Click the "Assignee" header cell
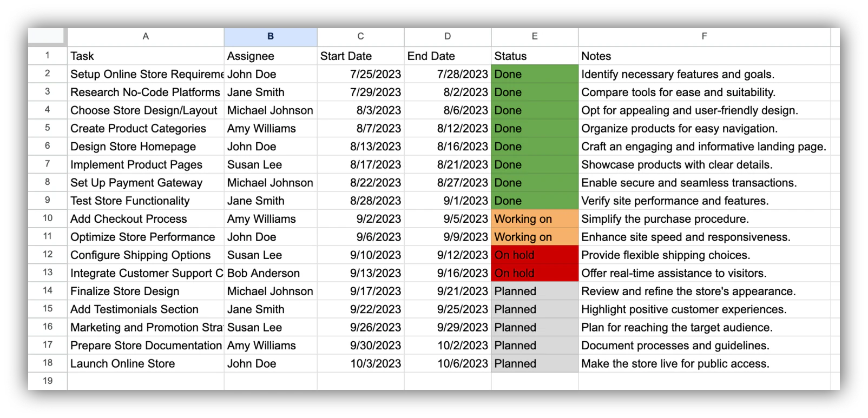 271,56
